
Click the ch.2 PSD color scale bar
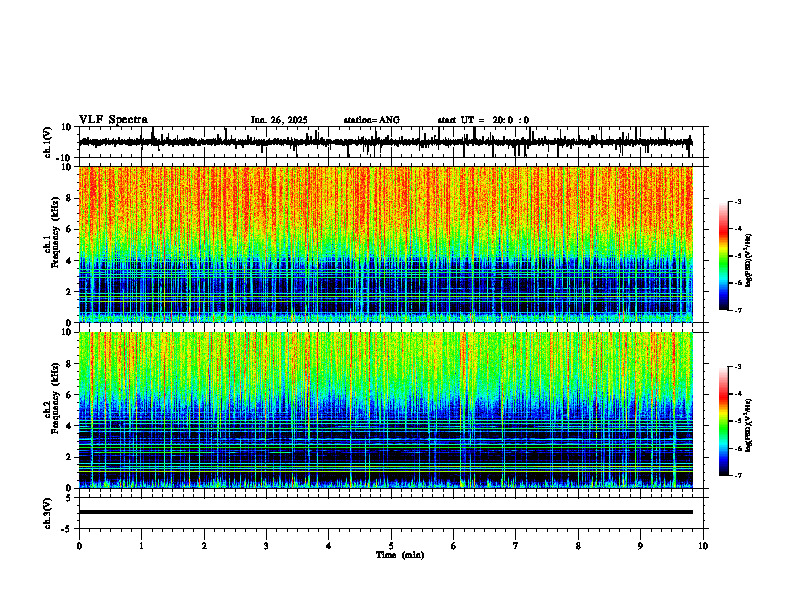click(723, 421)
